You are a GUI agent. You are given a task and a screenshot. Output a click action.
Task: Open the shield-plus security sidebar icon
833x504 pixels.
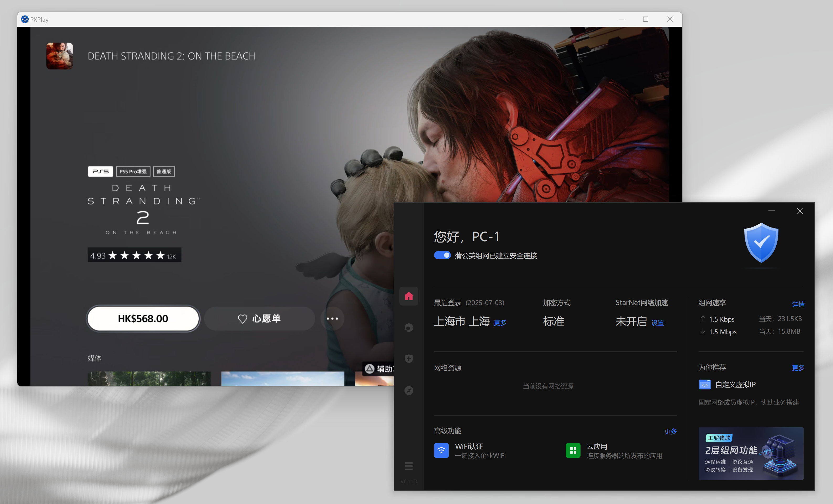pyautogui.click(x=409, y=359)
